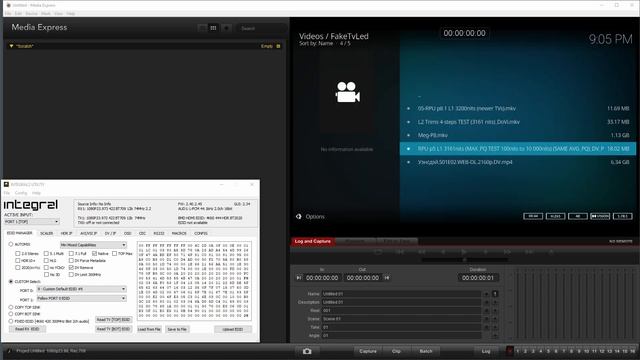Click the favorites star view icon

coord(227,28)
